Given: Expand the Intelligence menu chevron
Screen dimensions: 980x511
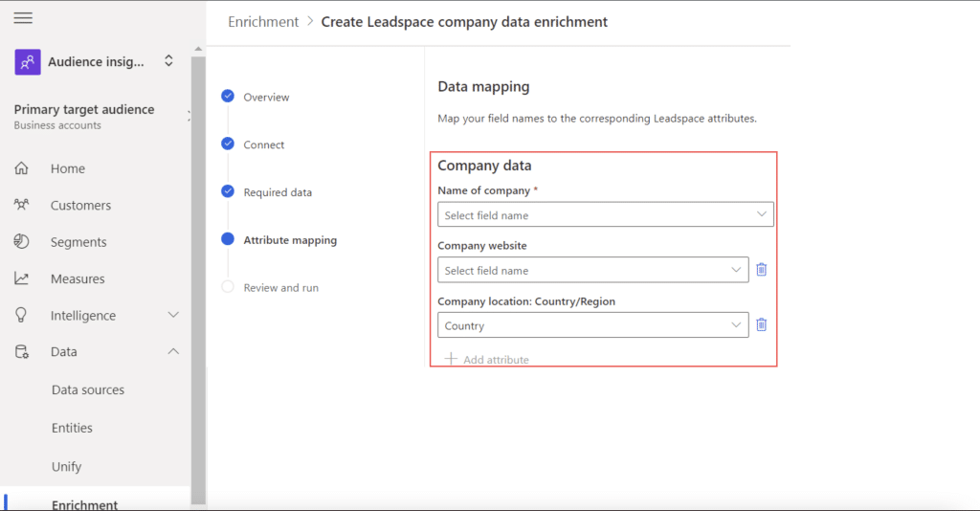Looking at the screenshot, I should 173,315.
